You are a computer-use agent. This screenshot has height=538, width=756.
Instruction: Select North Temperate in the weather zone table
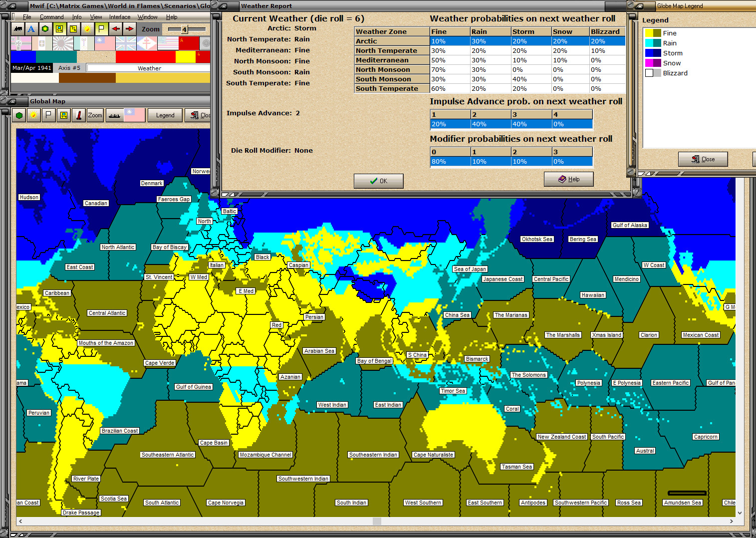pos(490,51)
